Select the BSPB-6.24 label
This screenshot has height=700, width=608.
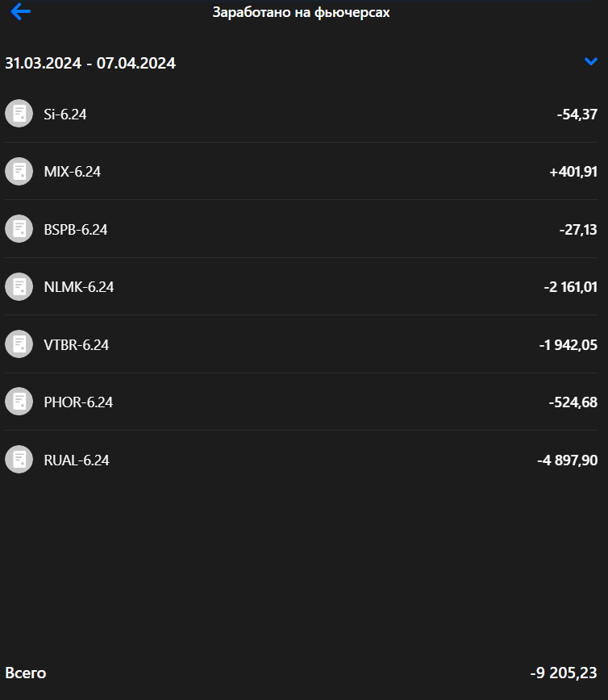click(x=76, y=230)
